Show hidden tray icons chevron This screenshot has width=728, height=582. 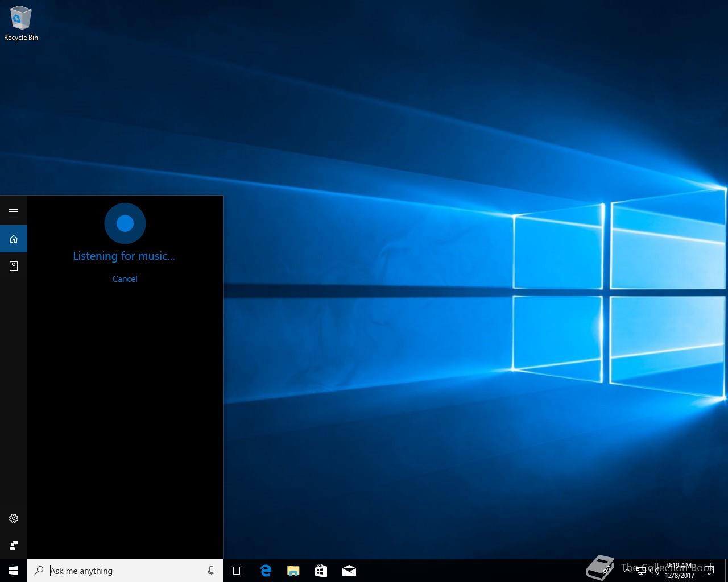point(627,570)
